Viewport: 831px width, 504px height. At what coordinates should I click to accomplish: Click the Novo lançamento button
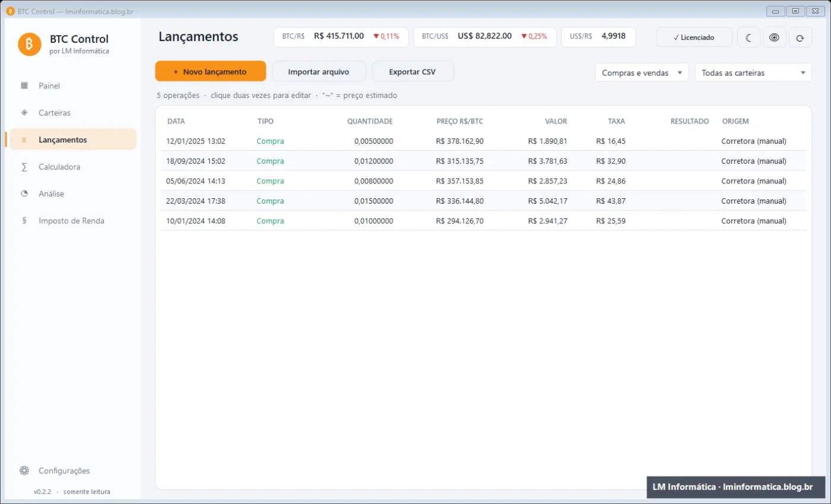click(211, 71)
